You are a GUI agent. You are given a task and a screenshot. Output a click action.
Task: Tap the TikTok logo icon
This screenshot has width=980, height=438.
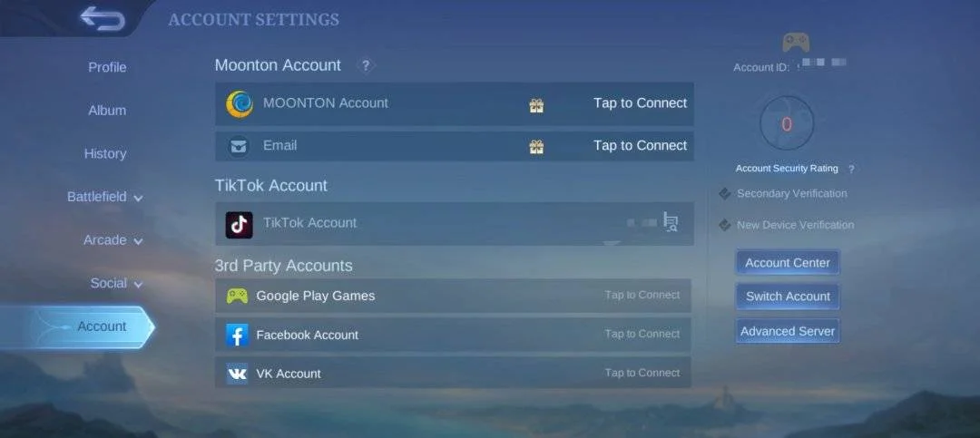click(x=239, y=224)
